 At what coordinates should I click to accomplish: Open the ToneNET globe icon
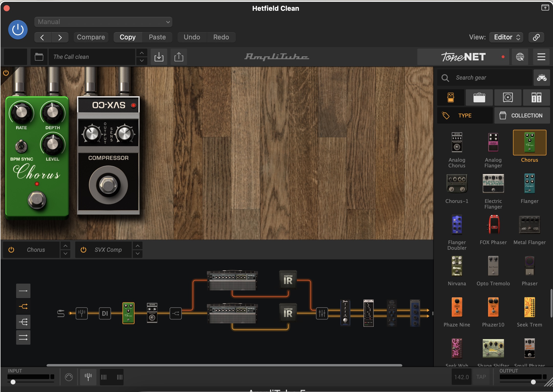tap(520, 57)
